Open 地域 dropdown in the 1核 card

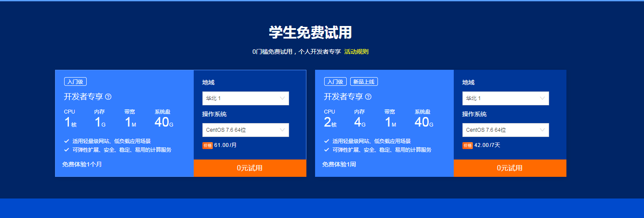click(x=246, y=98)
